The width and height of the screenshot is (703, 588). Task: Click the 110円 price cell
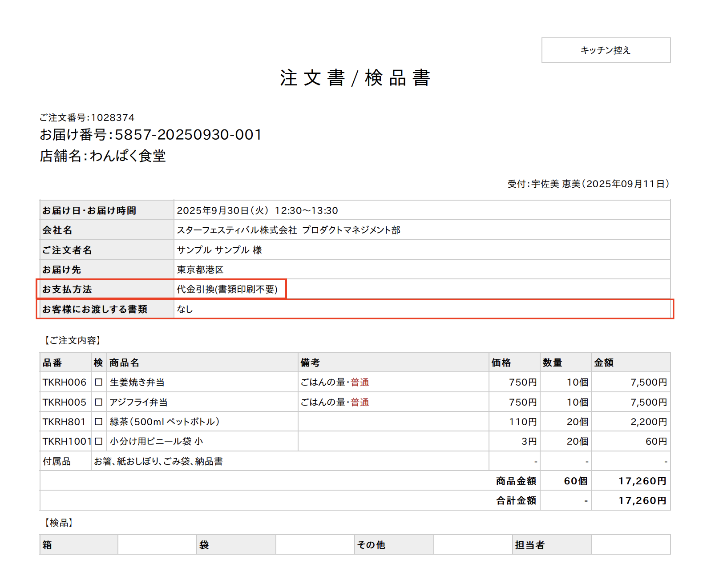tap(514, 422)
